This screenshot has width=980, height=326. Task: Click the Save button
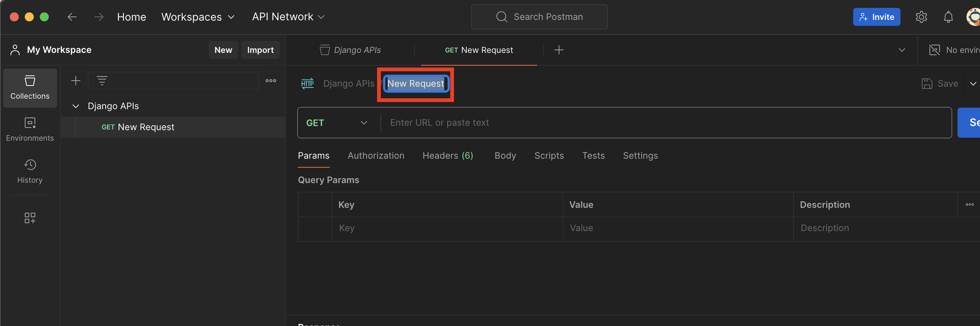[940, 83]
